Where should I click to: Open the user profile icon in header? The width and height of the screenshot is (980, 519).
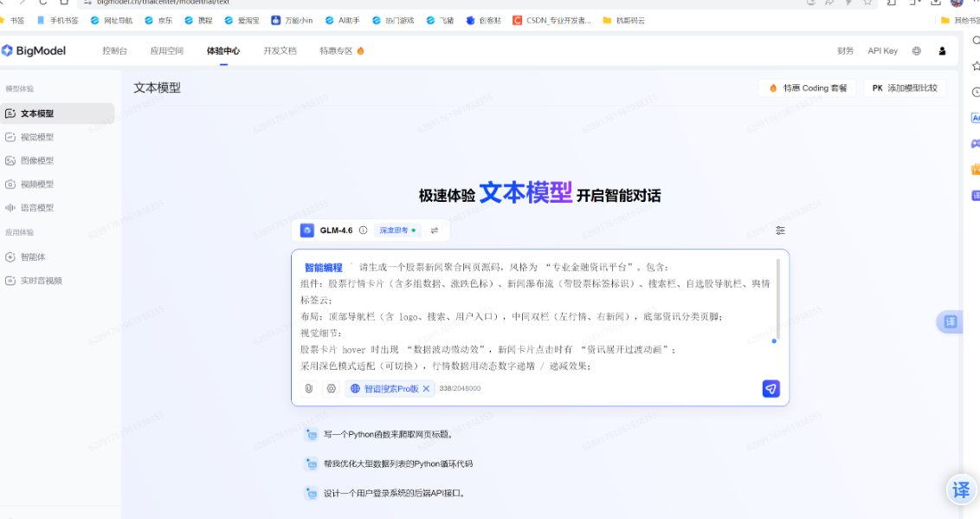coord(942,51)
